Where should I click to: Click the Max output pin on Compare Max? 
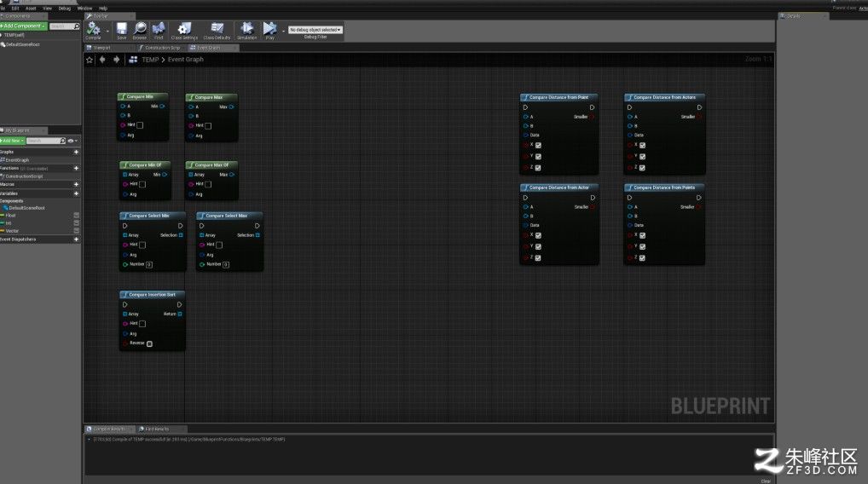(231, 107)
